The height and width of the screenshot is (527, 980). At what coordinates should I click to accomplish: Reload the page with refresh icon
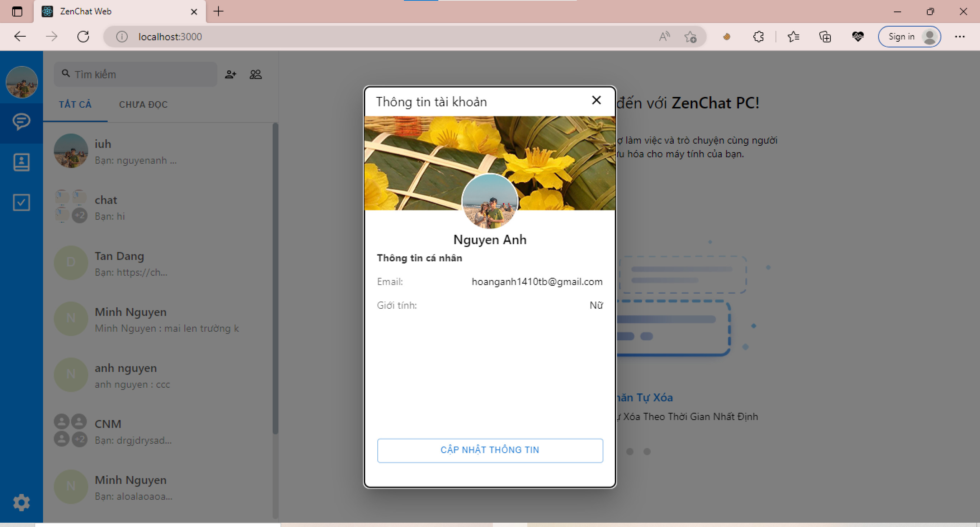pyautogui.click(x=84, y=37)
